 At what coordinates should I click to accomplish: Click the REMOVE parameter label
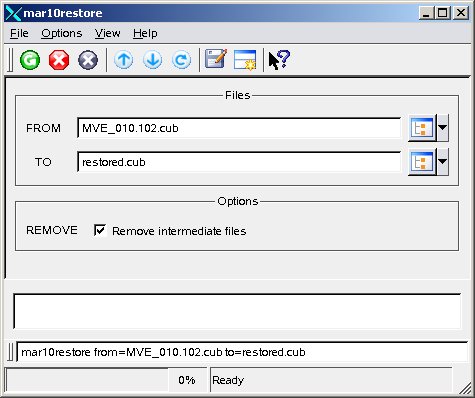click(52, 230)
